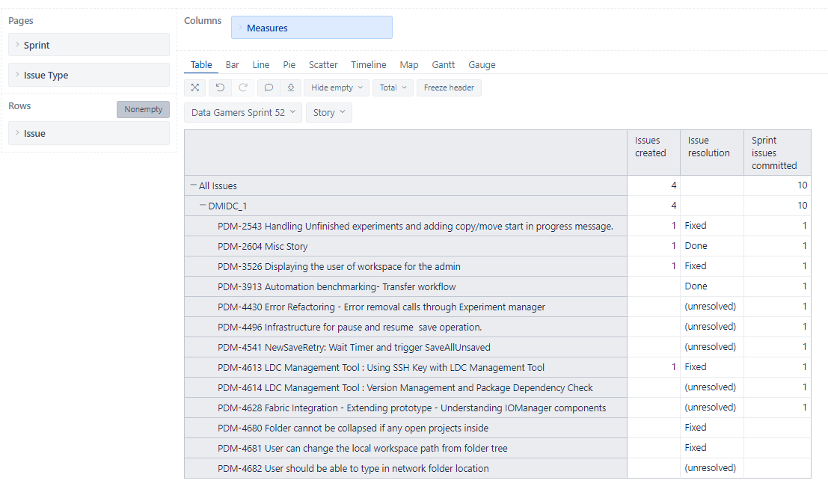Select the All Issues row label
This screenshot has width=828, height=504.
point(218,185)
